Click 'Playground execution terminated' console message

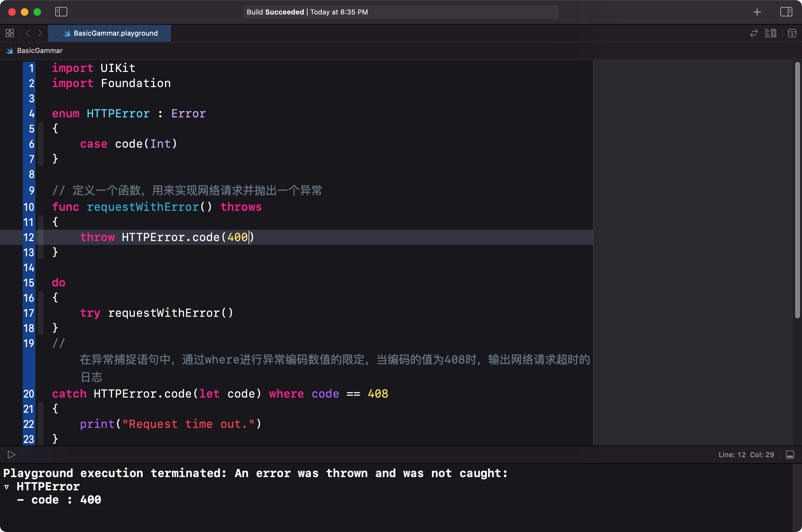256,473
